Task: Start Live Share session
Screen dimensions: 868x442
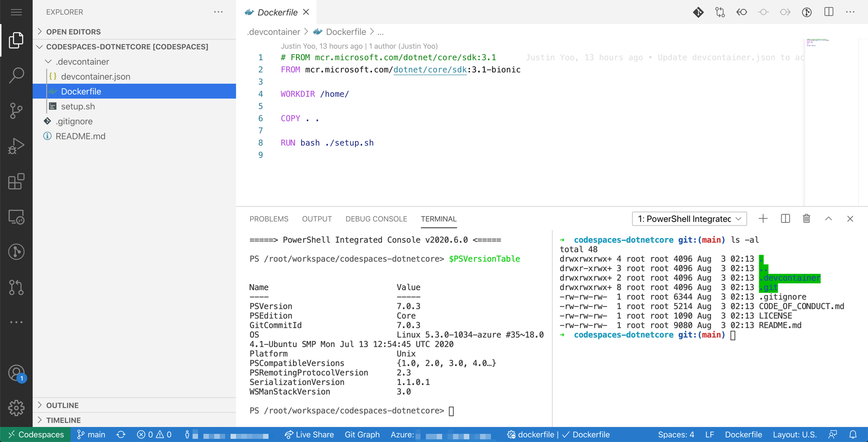Action: (x=309, y=435)
